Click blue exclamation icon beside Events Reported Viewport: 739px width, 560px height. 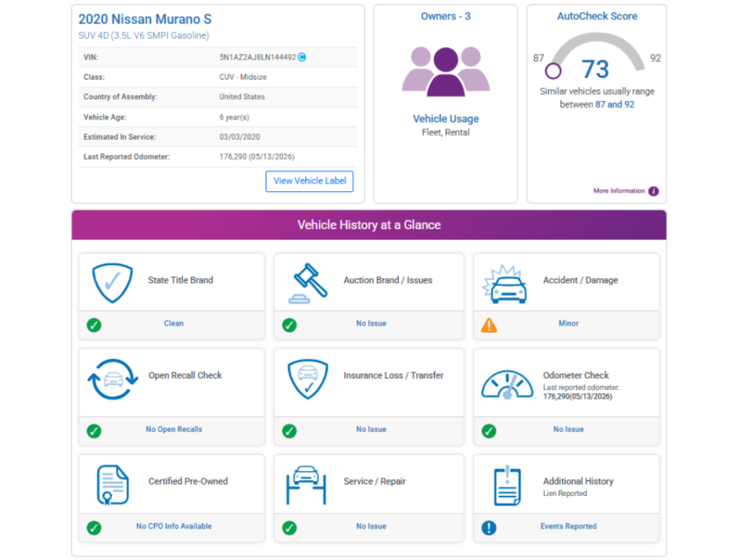point(488,528)
